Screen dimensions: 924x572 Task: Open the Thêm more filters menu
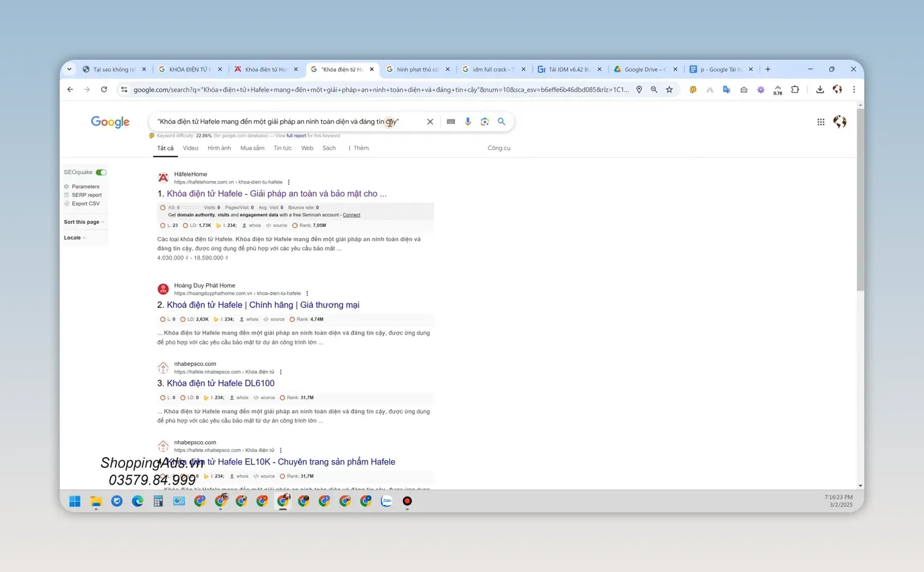pyautogui.click(x=358, y=148)
